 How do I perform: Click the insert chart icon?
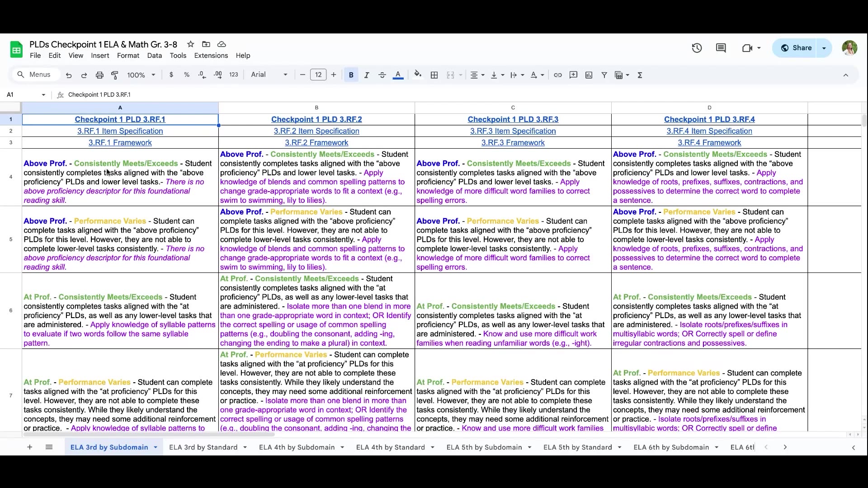(589, 75)
